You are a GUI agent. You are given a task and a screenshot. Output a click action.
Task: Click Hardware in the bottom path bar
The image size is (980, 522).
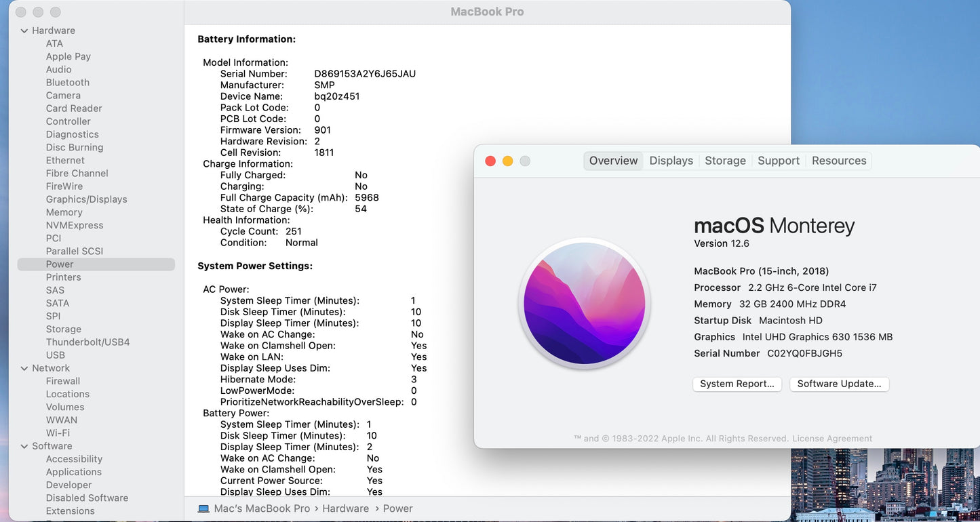coord(345,508)
